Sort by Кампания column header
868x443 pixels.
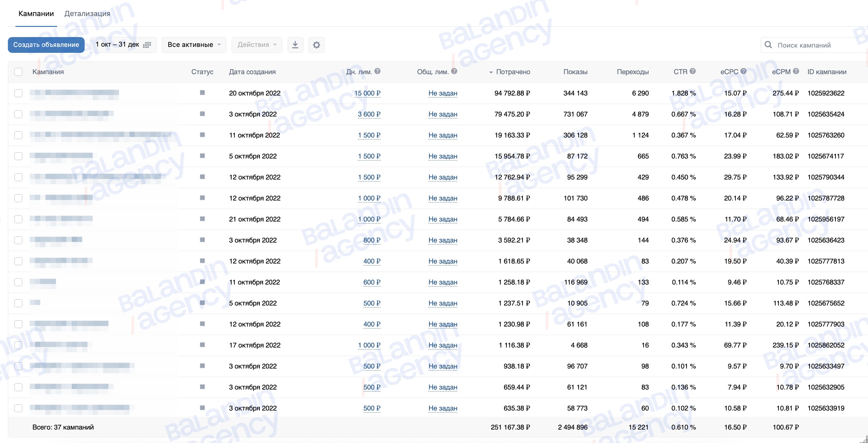click(x=48, y=72)
